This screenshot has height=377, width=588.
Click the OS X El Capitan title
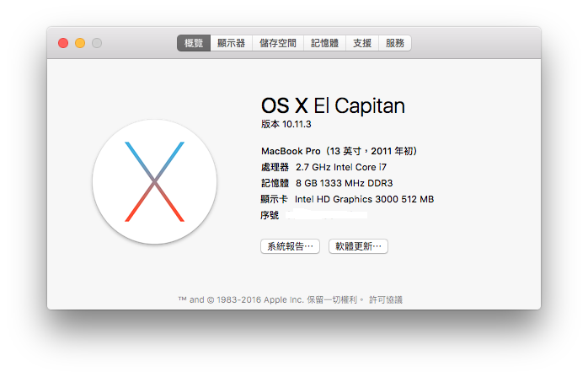(x=333, y=105)
